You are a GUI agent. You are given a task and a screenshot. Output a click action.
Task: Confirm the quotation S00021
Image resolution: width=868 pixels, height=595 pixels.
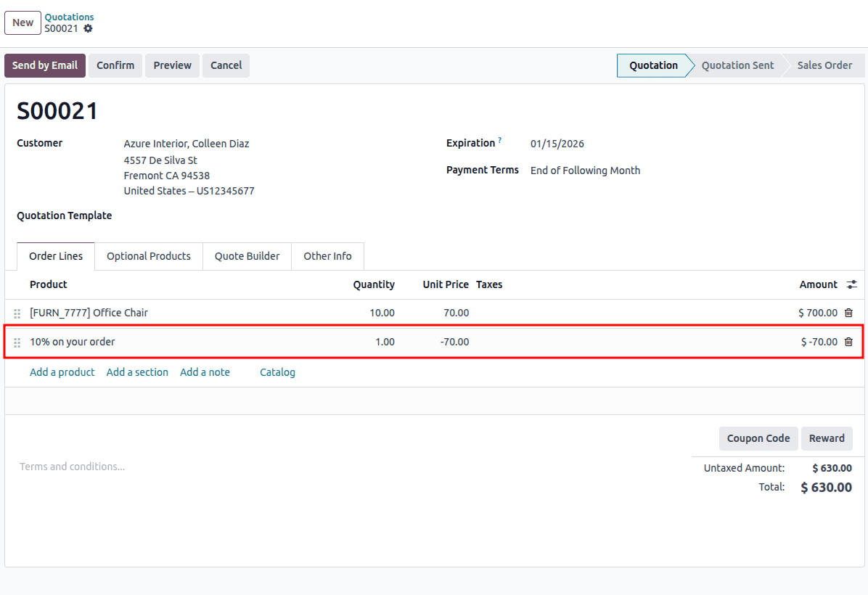pyautogui.click(x=115, y=65)
